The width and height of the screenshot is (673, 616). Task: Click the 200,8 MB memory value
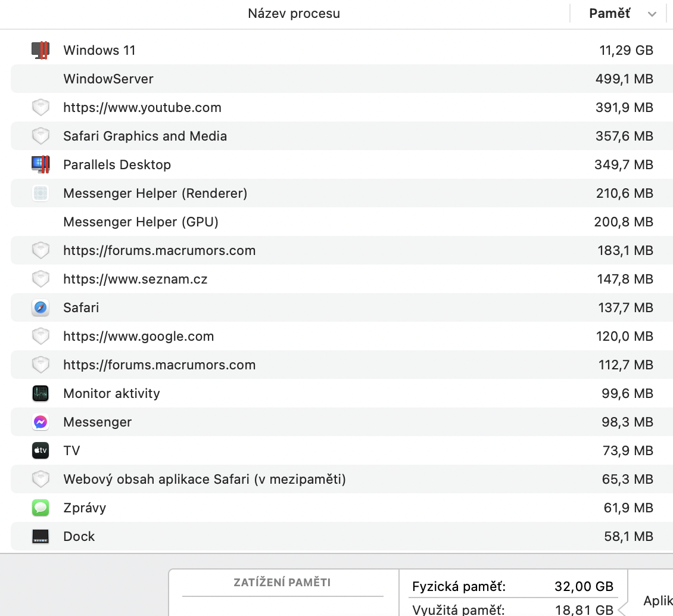(x=624, y=222)
